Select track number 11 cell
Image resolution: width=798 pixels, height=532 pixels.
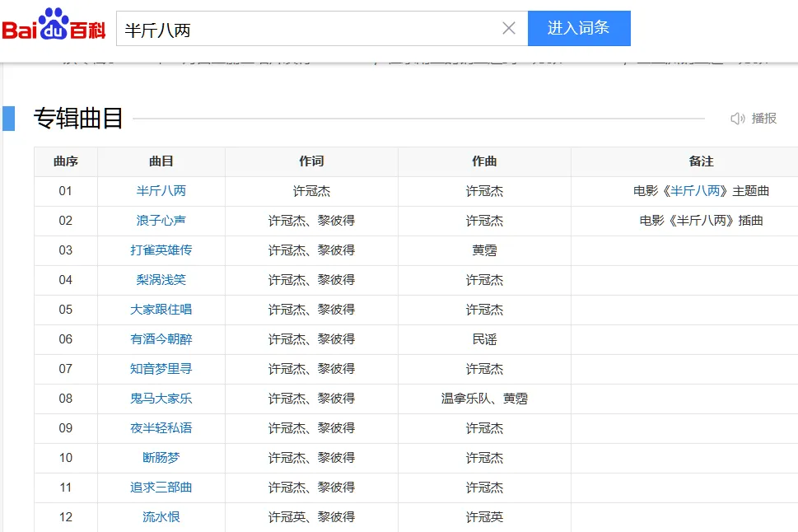(x=66, y=488)
